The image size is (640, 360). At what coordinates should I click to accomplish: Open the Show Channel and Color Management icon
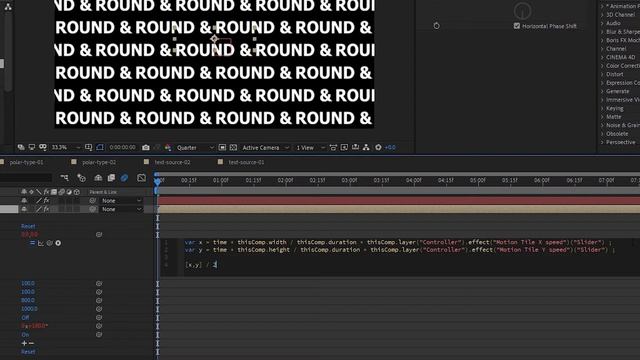pos(168,147)
